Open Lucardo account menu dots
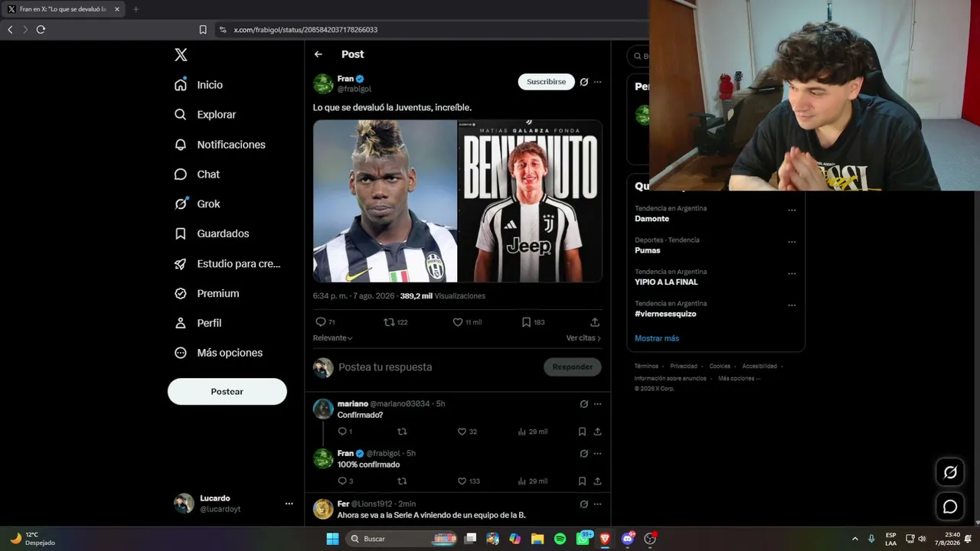This screenshot has height=551, width=980. tap(289, 504)
